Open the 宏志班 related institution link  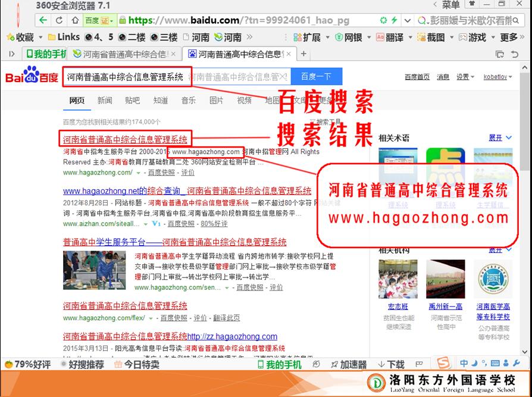pyautogui.click(x=398, y=307)
